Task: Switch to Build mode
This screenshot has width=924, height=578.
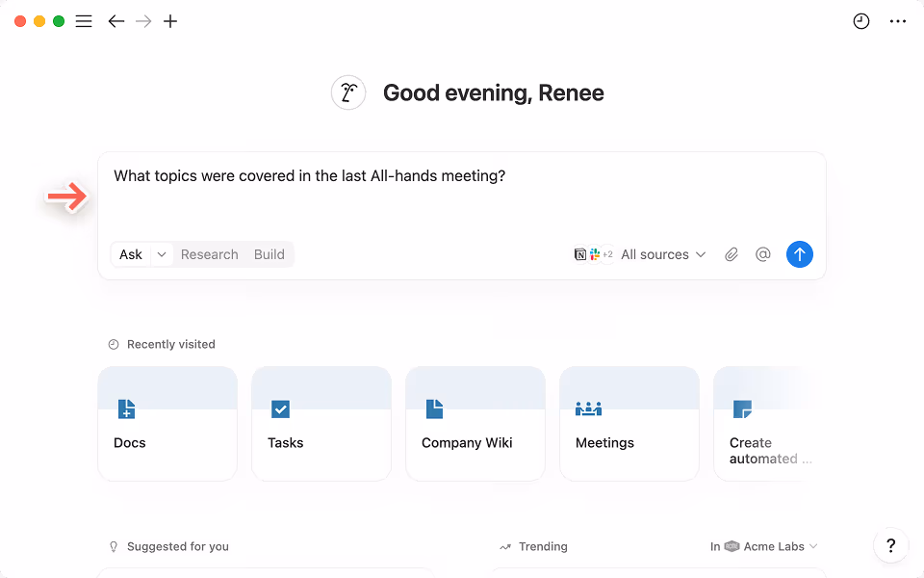Action: click(x=269, y=254)
